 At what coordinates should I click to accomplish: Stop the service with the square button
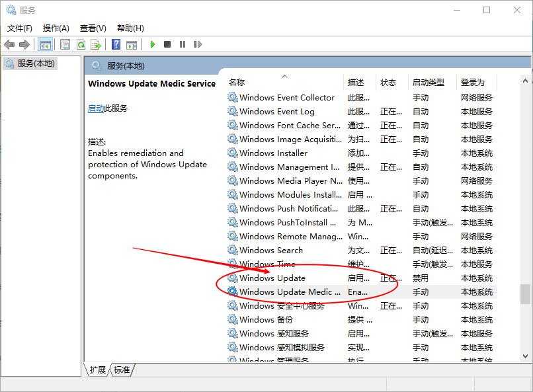(167, 44)
